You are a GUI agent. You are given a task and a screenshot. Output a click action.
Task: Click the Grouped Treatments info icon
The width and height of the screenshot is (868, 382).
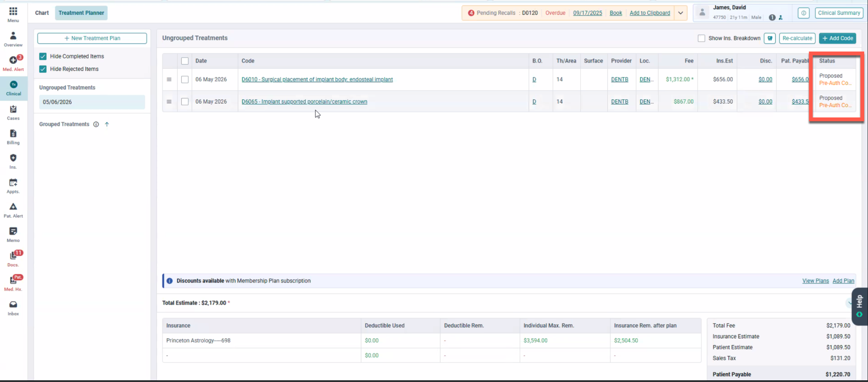[96, 124]
